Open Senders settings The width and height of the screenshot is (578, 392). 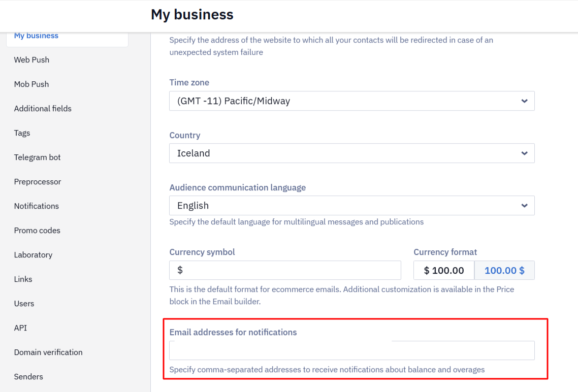tap(28, 377)
